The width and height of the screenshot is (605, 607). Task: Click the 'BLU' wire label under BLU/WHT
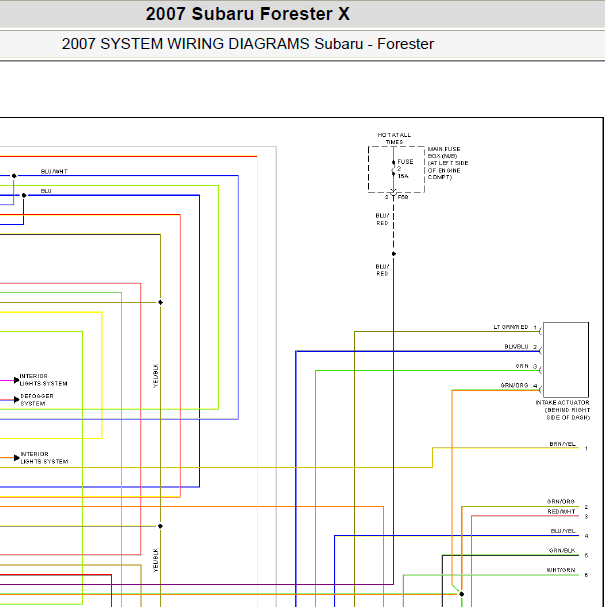pyautogui.click(x=46, y=191)
